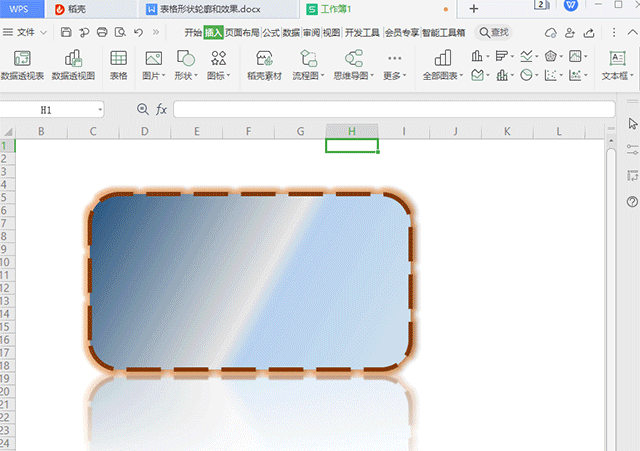
Task: Click the undo arrow in quick toolbar
Action: pyautogui.click(x=139, y=32)
